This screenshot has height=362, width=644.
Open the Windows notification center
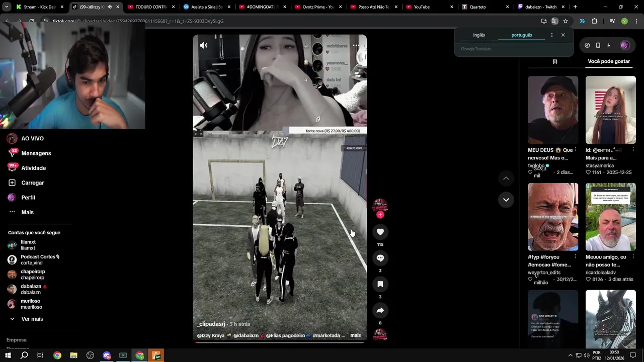point(633,355)
